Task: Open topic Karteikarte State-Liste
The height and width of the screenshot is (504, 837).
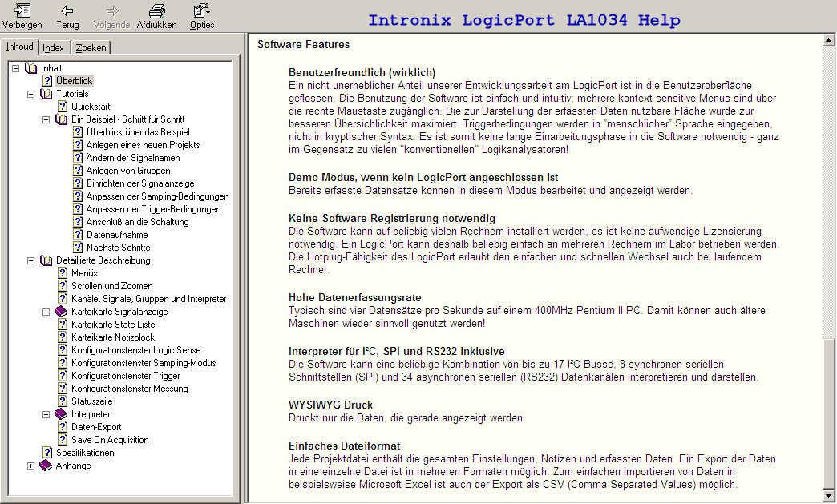Action: tap(113, 325)
